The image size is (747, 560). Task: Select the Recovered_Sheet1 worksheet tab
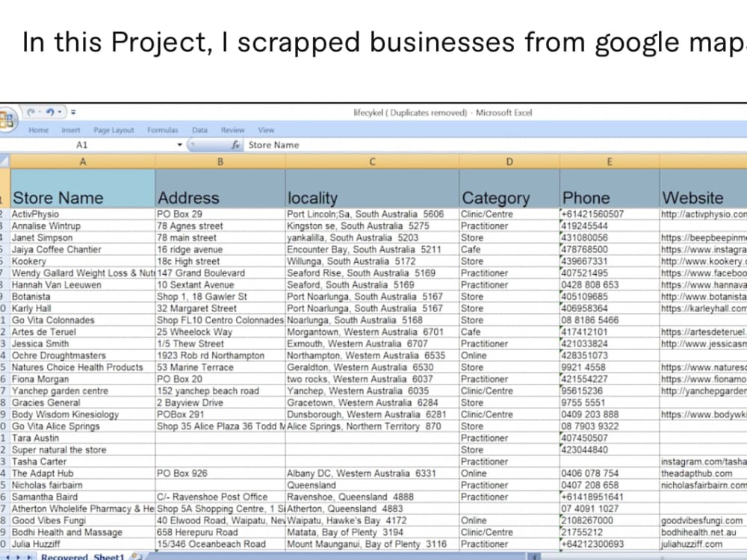(x=82, y=556)
